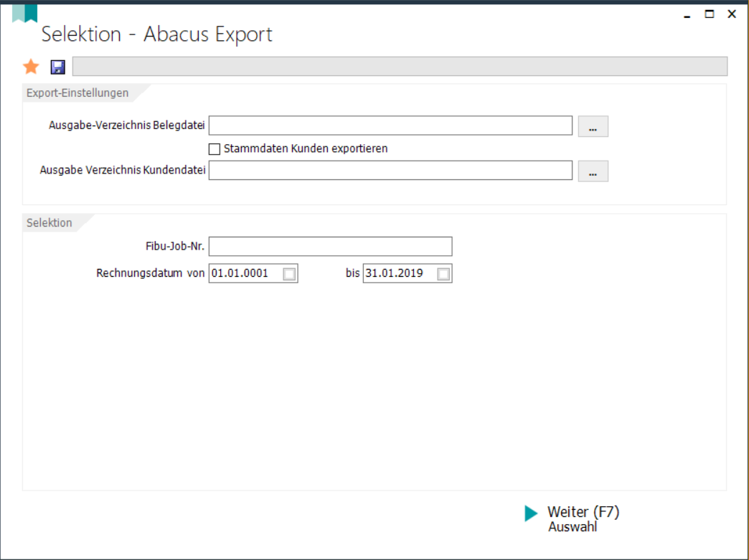The width and height of the screenshot is (749, 560).
Task: Click the date value 01.01.0001
Action: coord(240,273)
